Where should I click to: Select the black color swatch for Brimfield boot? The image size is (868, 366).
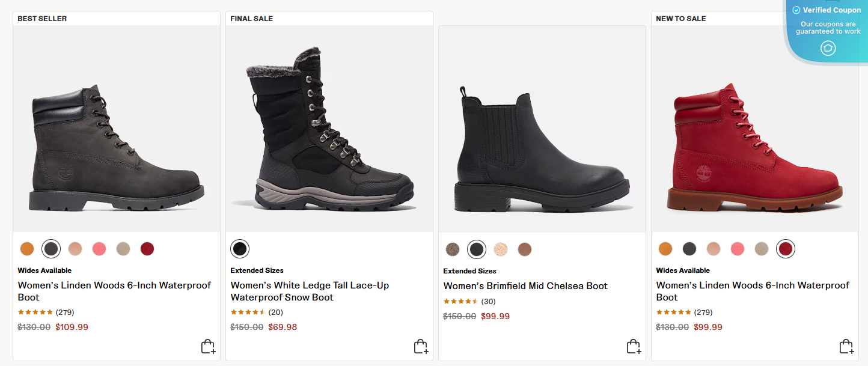[476, 248]
